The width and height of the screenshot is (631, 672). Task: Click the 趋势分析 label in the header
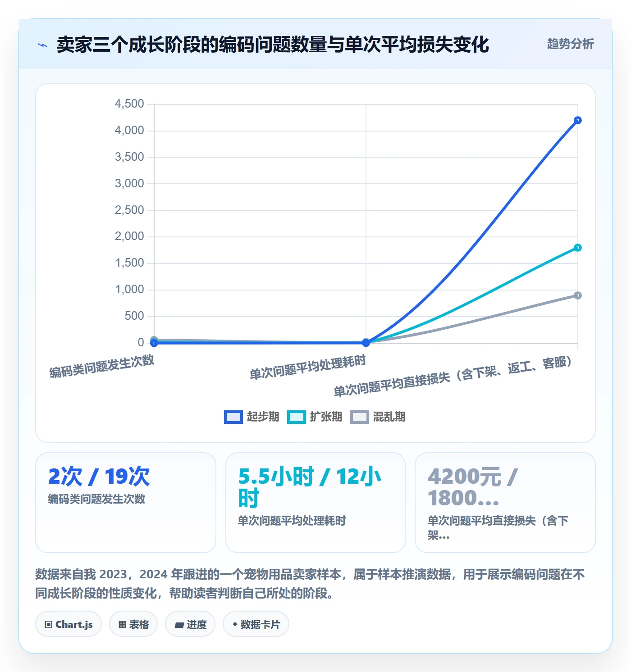[x=570, y=44]
